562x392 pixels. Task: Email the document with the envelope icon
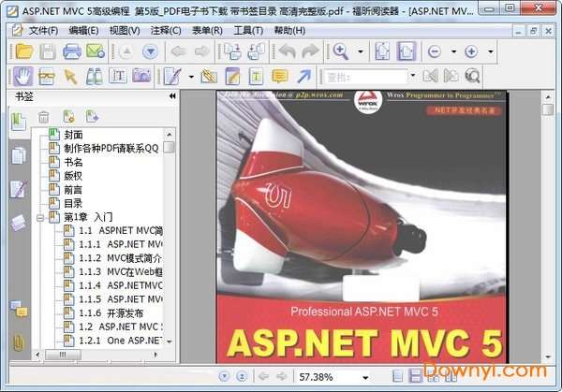click(96, 51)
